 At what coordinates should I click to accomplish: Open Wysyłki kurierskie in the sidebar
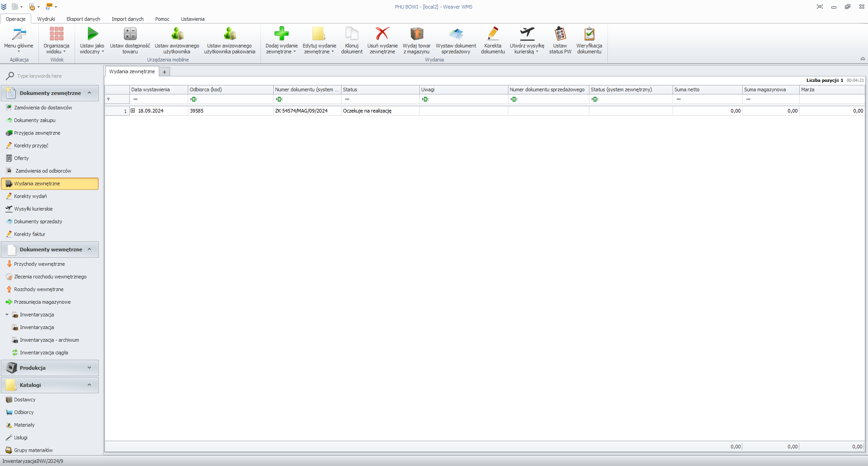(33, 209)
